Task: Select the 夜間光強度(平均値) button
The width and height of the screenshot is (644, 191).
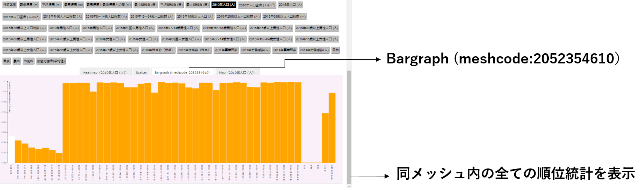Action: pos(51,61)
